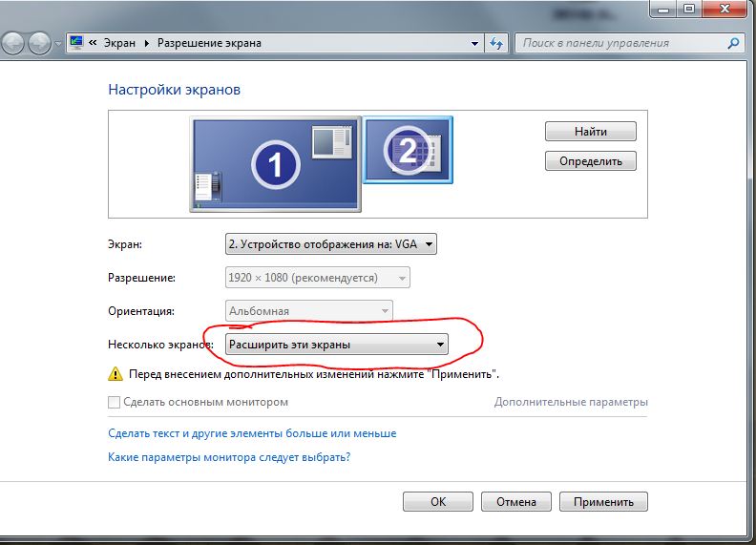Open the 'Экран' display selection dropdown

331,245
